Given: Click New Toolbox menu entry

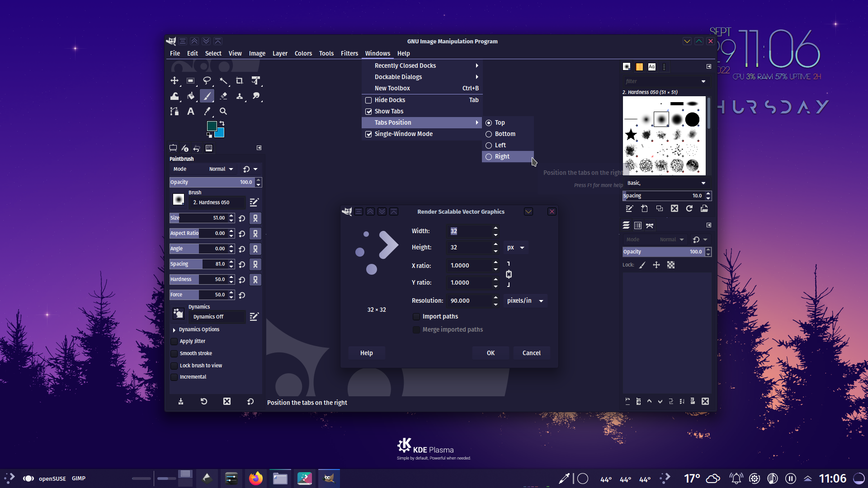Looking at the screenshot, I should [x=422, y=88].
